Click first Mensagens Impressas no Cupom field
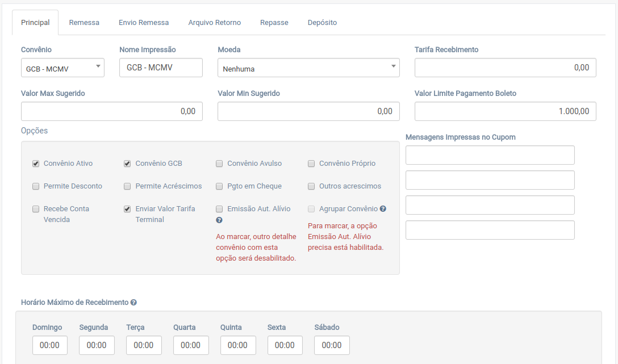The width and height of the screenshot is (618, 364). [490, 155]
